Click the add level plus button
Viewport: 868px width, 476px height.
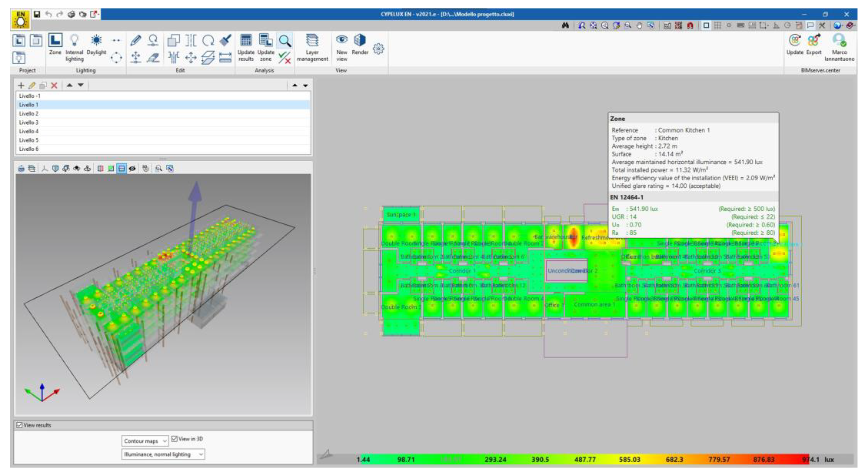click(x=21, y=86)
